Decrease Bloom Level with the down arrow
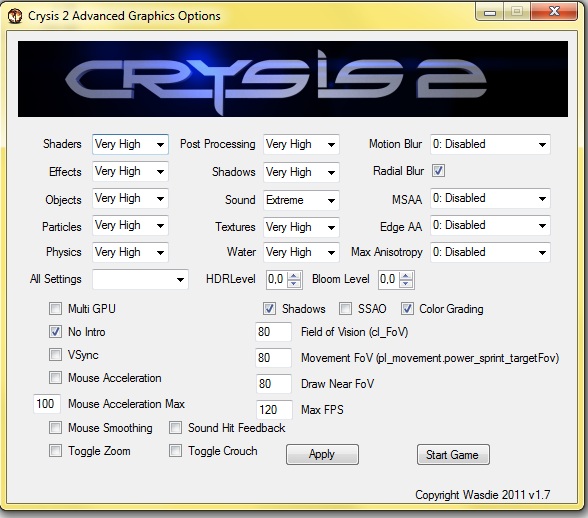The width and height of the screenshot is (588, 518). [406, 284]
